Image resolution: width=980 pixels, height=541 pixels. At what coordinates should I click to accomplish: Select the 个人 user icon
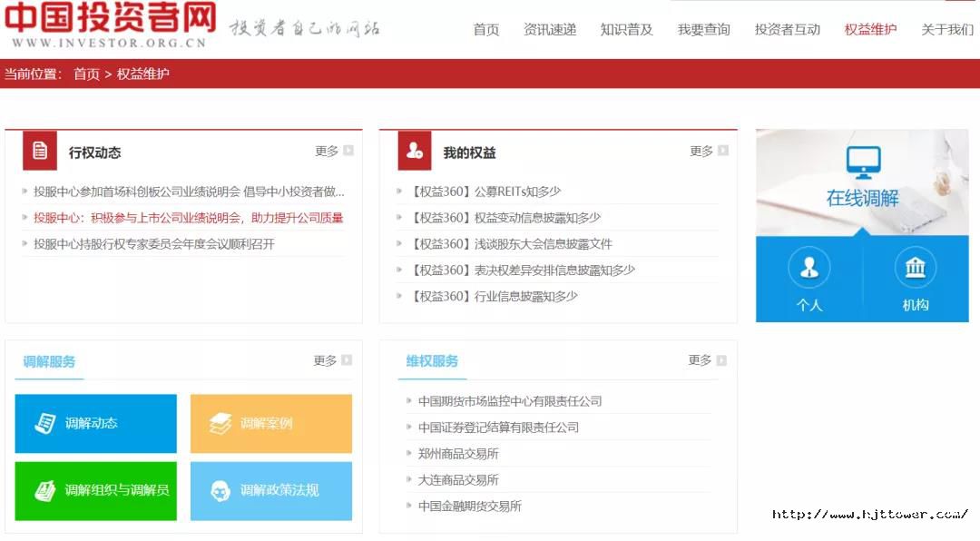tap(808, 268)
